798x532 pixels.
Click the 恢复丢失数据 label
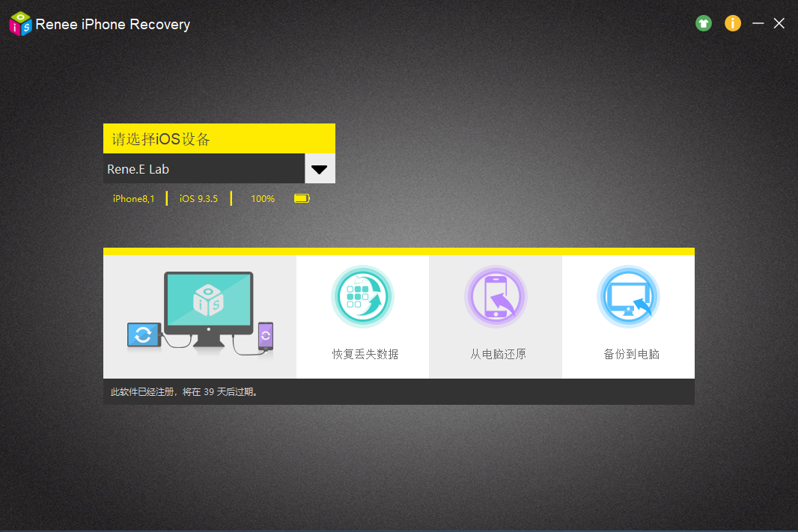(x=365, y=355)
